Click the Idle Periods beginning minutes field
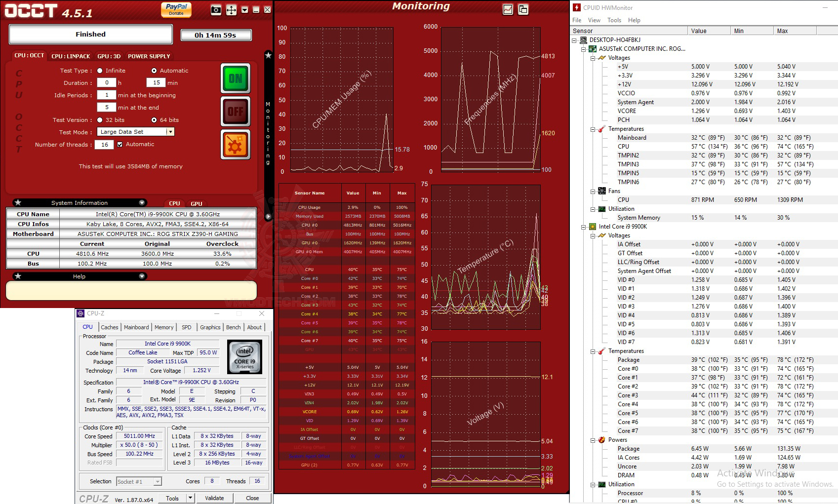 coord(107,95)
